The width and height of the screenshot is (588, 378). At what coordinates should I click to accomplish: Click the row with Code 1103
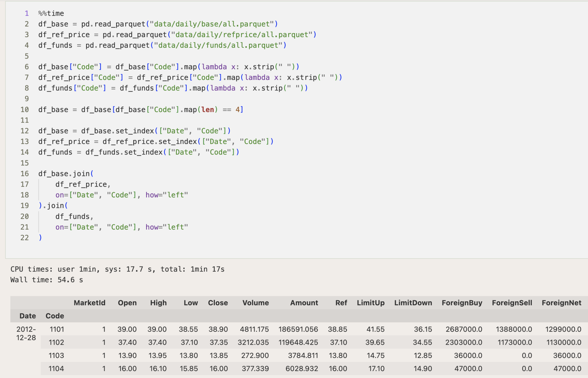coord(56,355)
